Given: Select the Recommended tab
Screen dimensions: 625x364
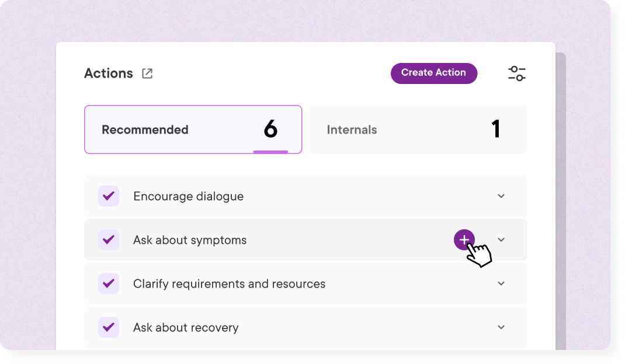Looking at the screenshot, I should 193,129.
